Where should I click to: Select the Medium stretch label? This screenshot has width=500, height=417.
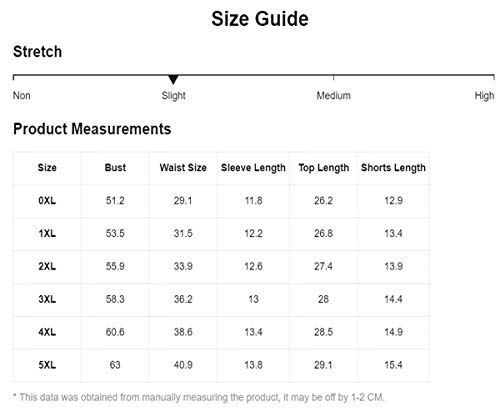[x=333, y=96]
